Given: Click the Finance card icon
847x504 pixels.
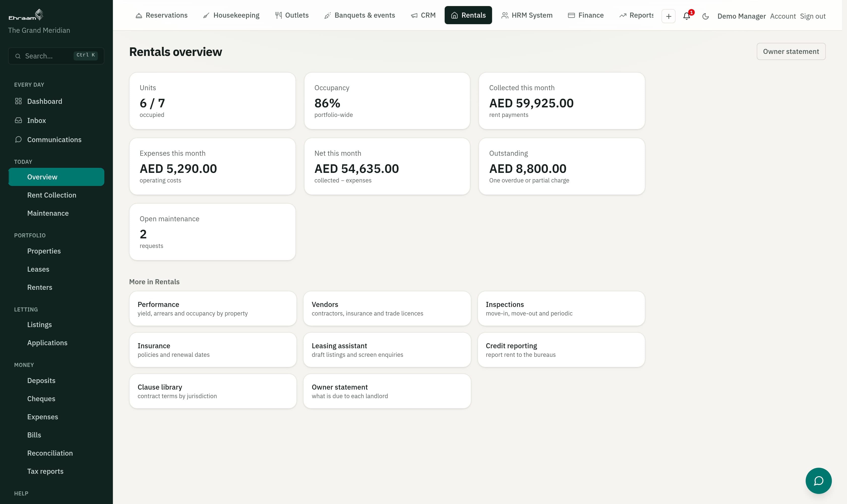Looking at the screenshot, I should click(x=571, y=15).
